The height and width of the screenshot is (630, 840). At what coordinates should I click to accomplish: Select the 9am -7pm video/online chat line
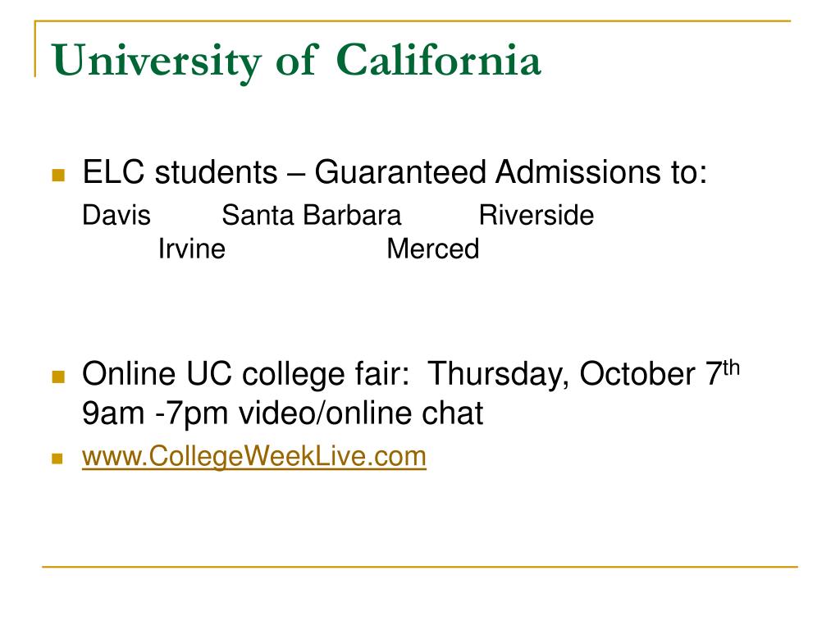pos(282,413)
